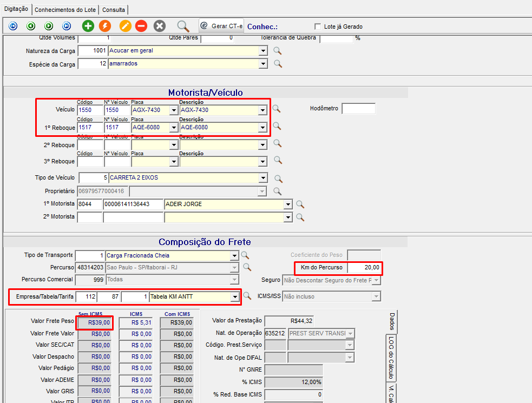Select the LOG do Cálculo side tab
Image resolution: width=532 pixels, height=403 pixels.
coord(391,358)
